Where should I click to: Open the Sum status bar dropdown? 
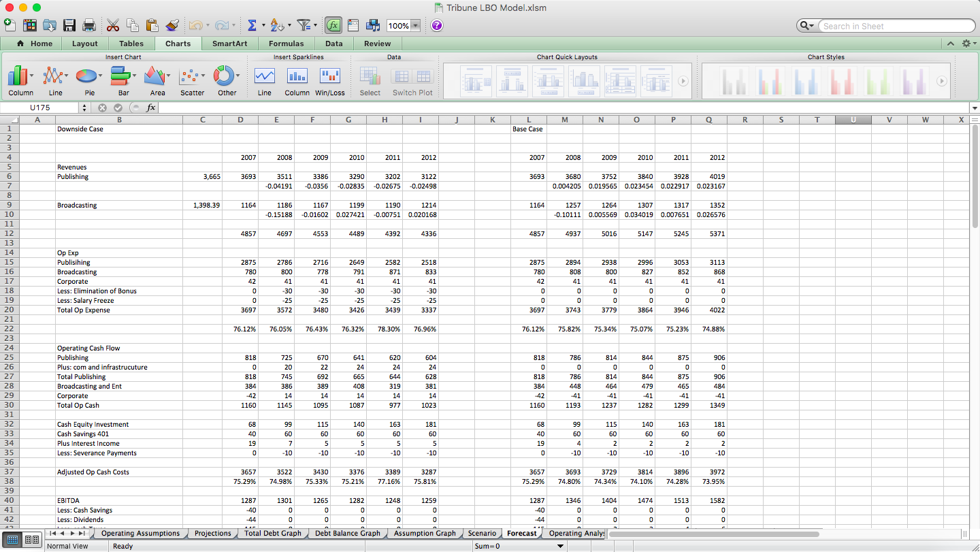coord(559,545)
